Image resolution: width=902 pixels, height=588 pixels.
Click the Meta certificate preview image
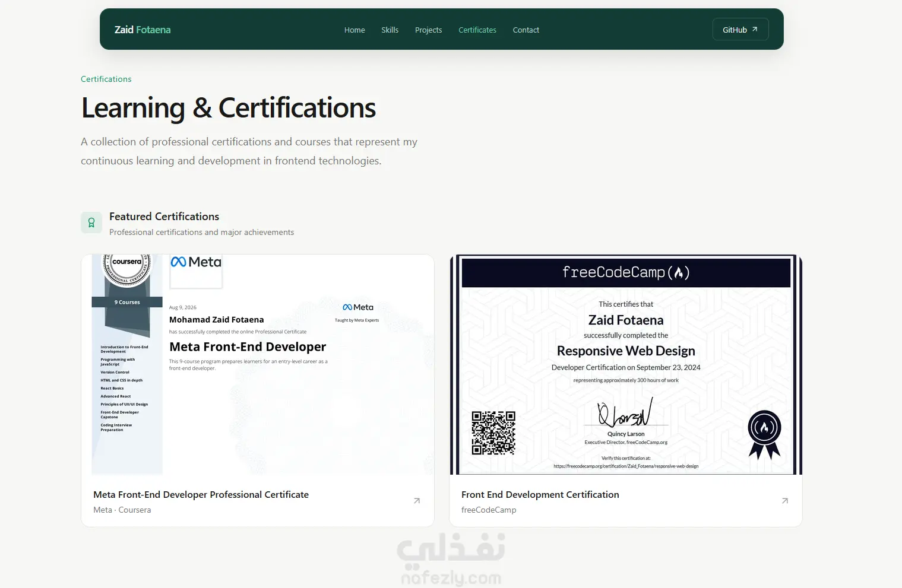[x=258, y=364]
